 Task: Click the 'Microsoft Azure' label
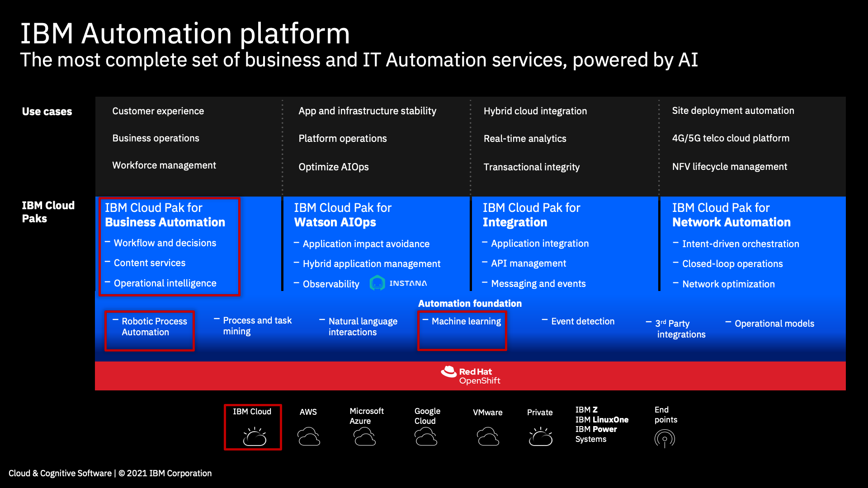367,416
